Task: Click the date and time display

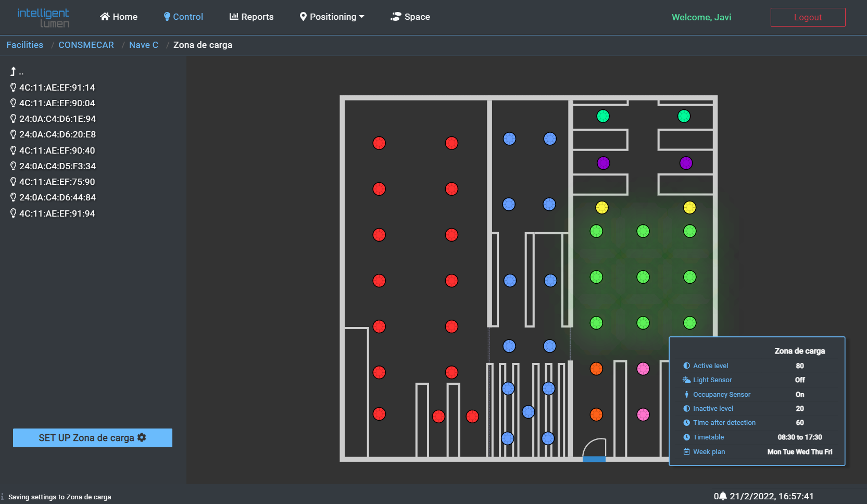Action: [772, 496]
